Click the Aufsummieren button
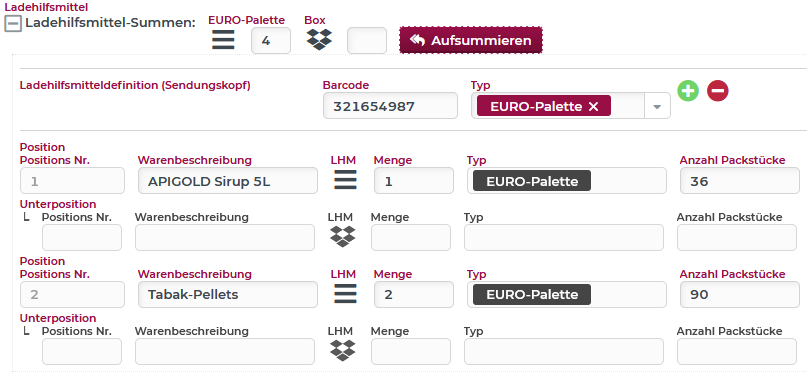This screenshot has height=380, width=807. coord(470,40)
